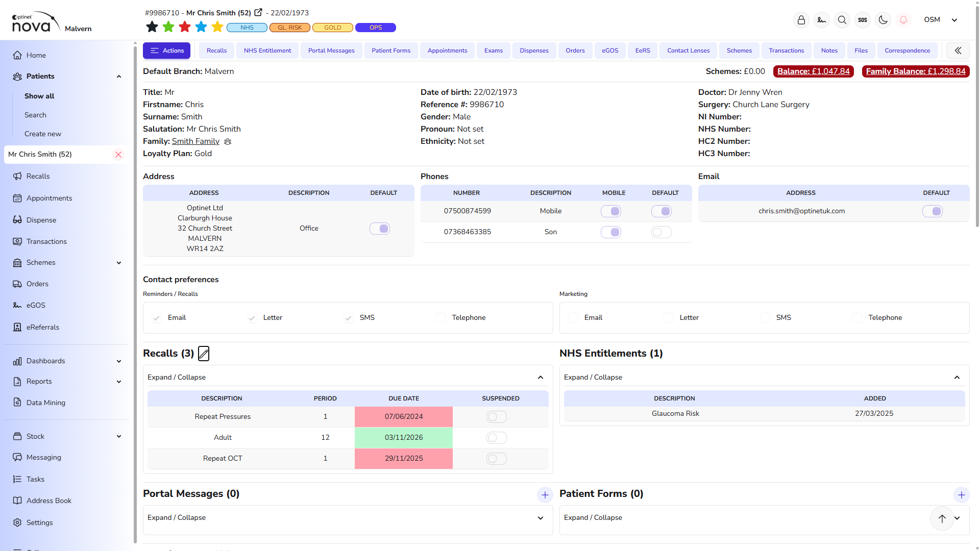Open the signature eGOS icon in header
The height and width of the screenshot is (551, 980).
tap(821, 20)
